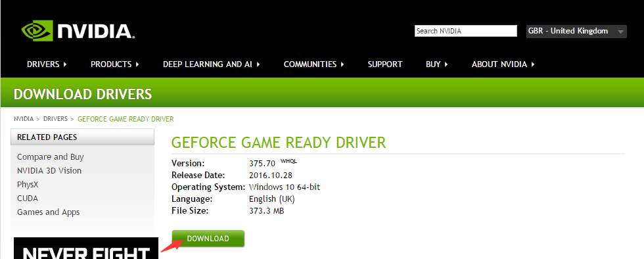
Task: Follow the DRIVERS breadcrumb link
Action: 55,119
